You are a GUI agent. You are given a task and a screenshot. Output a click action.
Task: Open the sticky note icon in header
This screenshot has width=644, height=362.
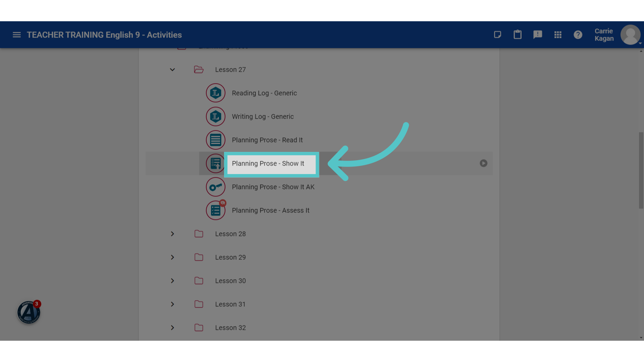[x=497, y=35]
